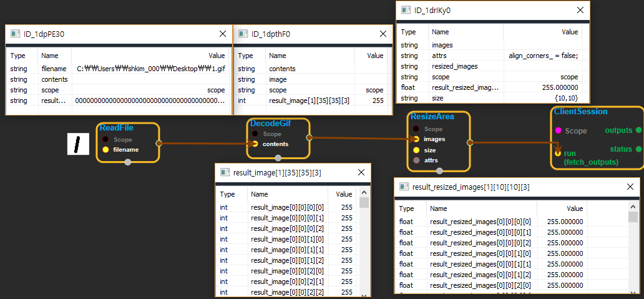
Task: Click the ClientSession green status pin
Action: 638,149
